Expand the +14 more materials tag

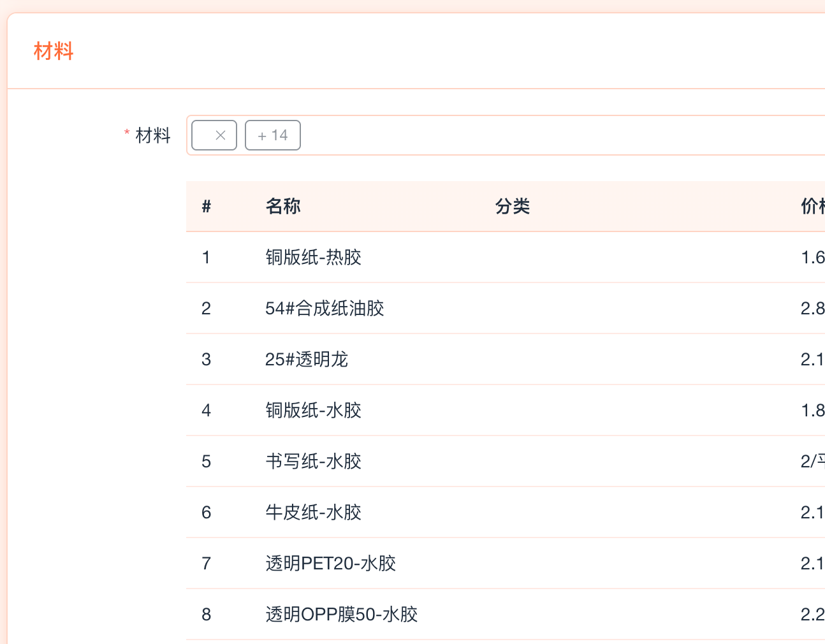point(273,135)
